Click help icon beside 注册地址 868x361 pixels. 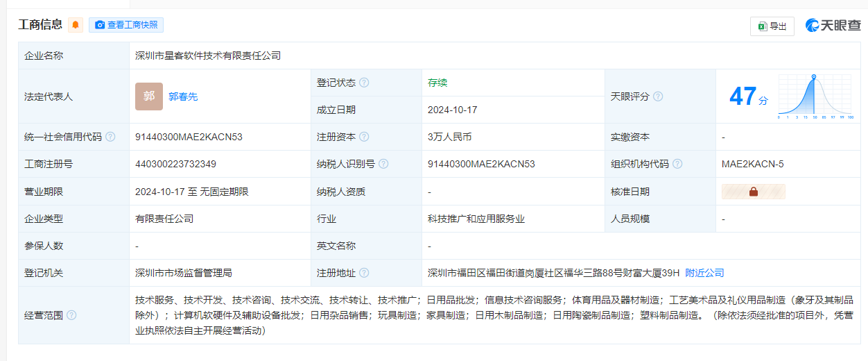[x=364, y=273]
